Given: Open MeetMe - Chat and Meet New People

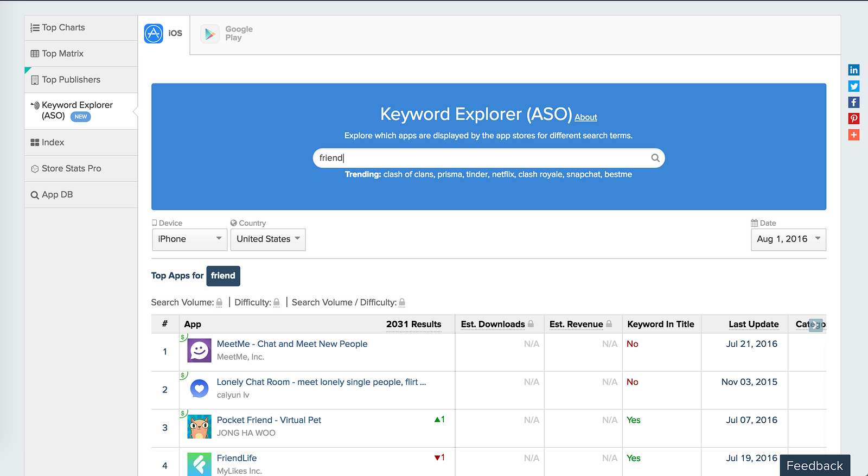Looking at the screenshot, I should click(x=292, y=344).
